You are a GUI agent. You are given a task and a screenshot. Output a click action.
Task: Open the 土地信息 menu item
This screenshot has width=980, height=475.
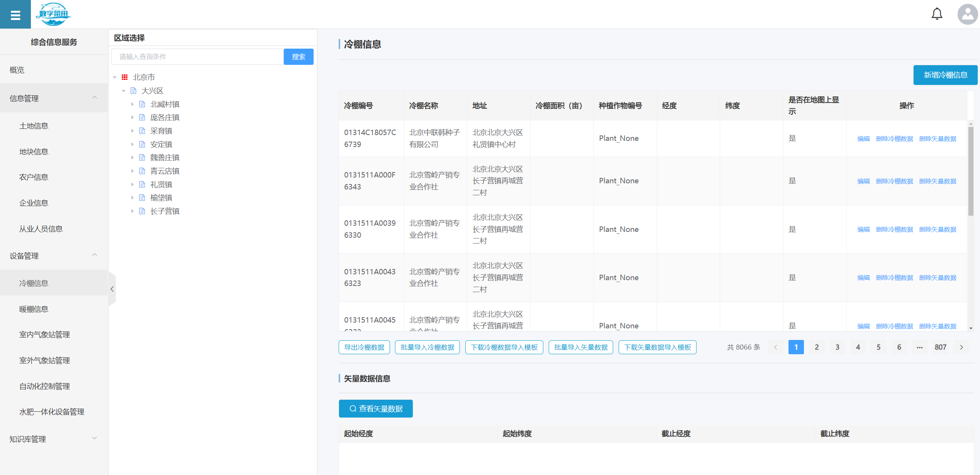[x=54, y=126]
